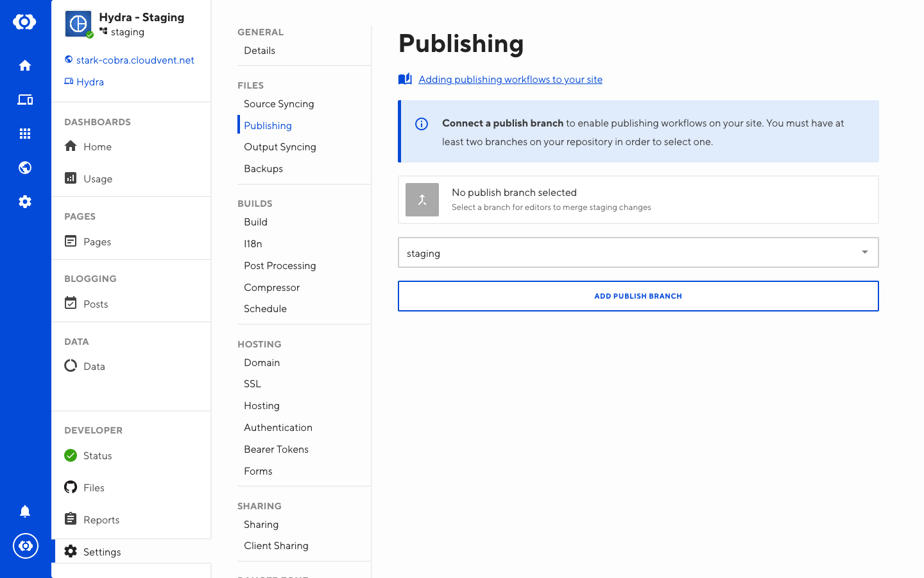Open the Pages section
This screenshot has width=924, height=578.
point(97,242)
